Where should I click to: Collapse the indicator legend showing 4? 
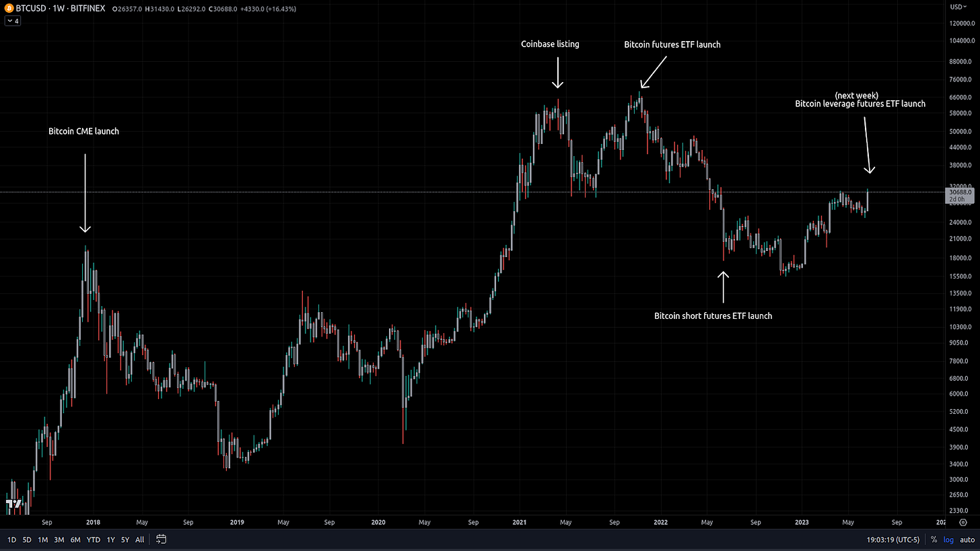(x=13, y=21)
